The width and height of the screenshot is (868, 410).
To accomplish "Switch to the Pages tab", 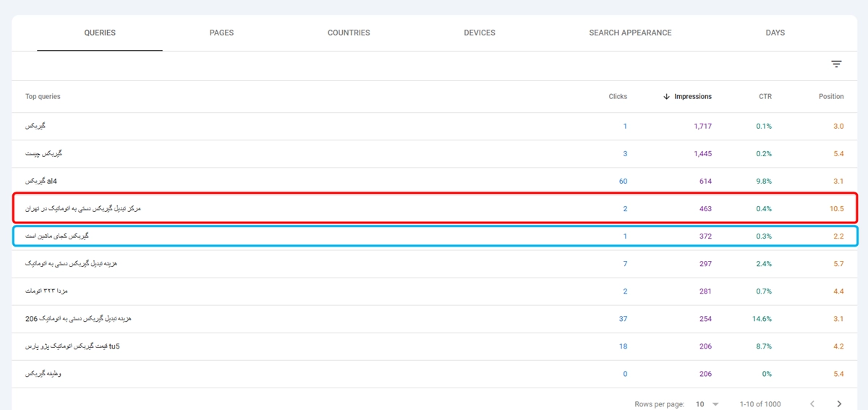I will (221, 33).
